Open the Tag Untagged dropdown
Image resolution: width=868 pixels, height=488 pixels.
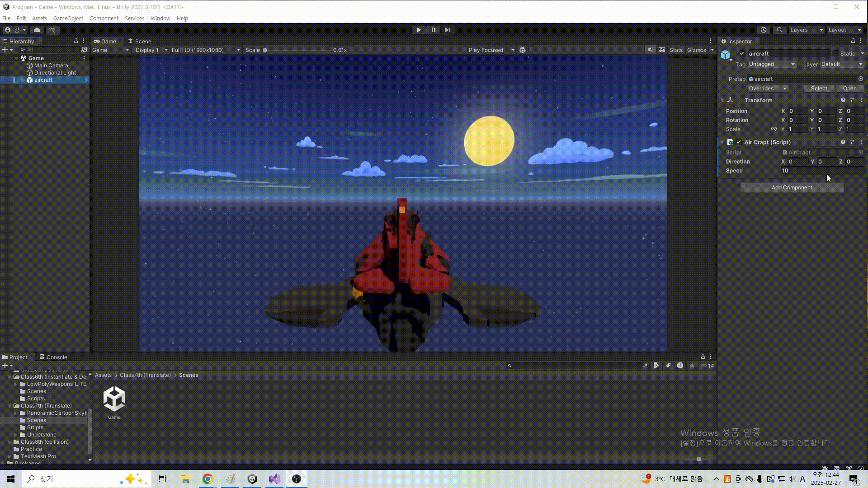tap(772, 64)
